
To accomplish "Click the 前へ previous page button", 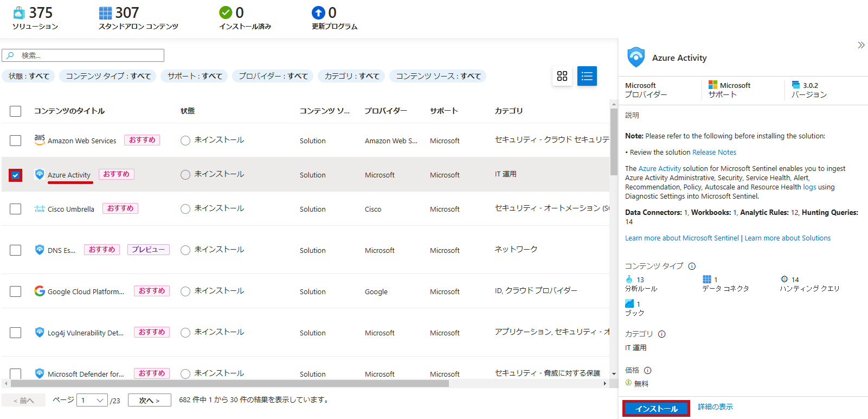I will click(x=24, y=401).
